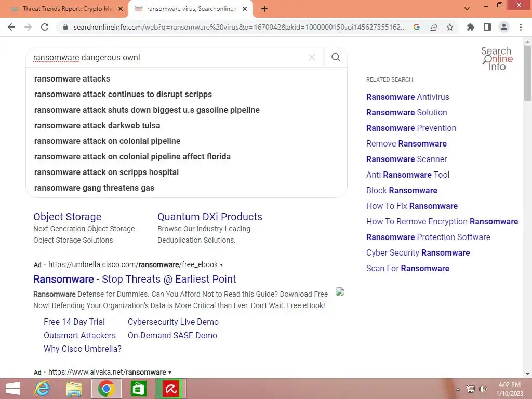Open the Cybersecurity Live Demo sitelink

(x=173, y=322)
